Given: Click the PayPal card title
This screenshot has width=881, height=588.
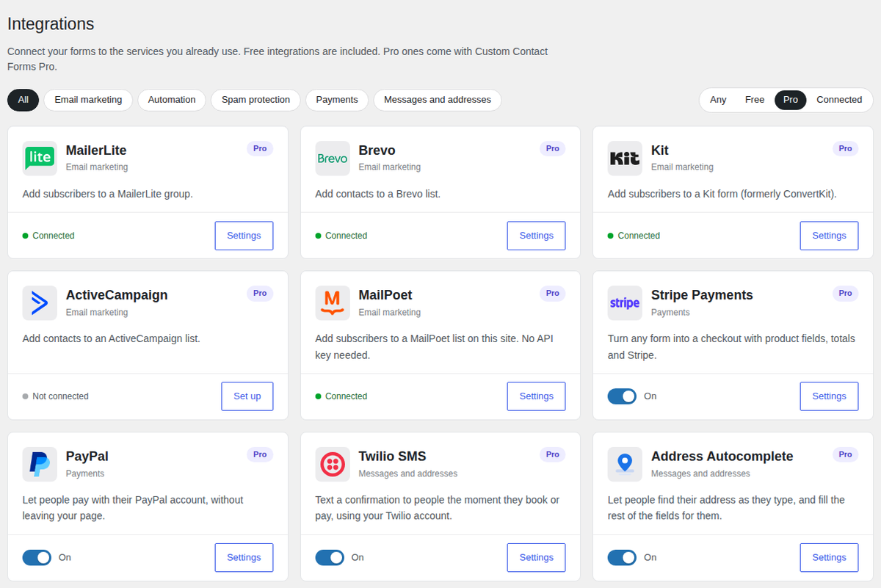Looking at the screenshot, I should [x=87, y=457].
